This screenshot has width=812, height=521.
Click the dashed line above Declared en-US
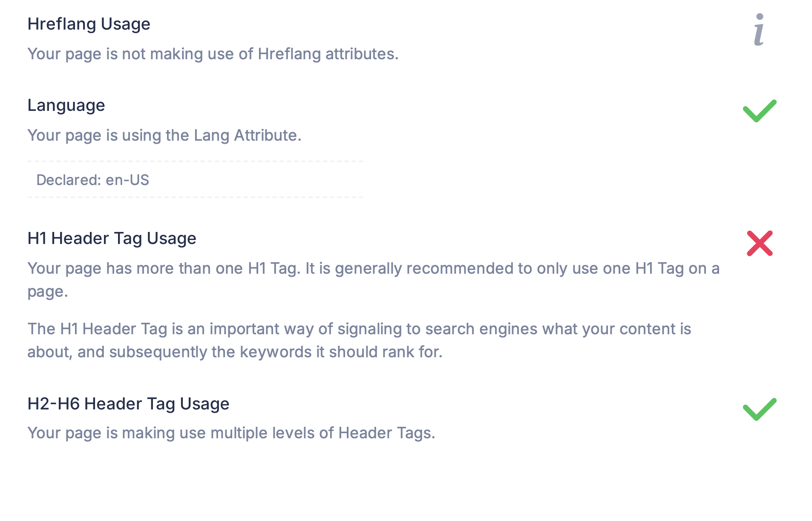click(195, 162)
